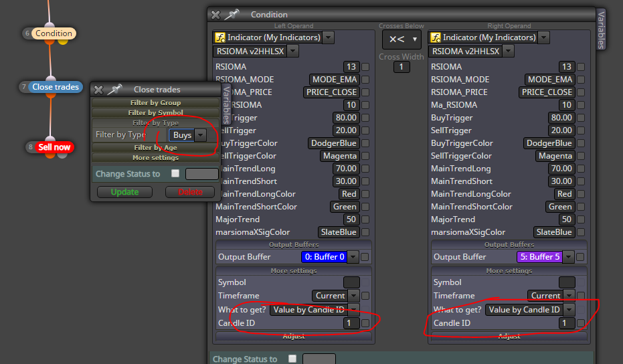Edit right MainTrendShort value 30.00

[561, 181]
